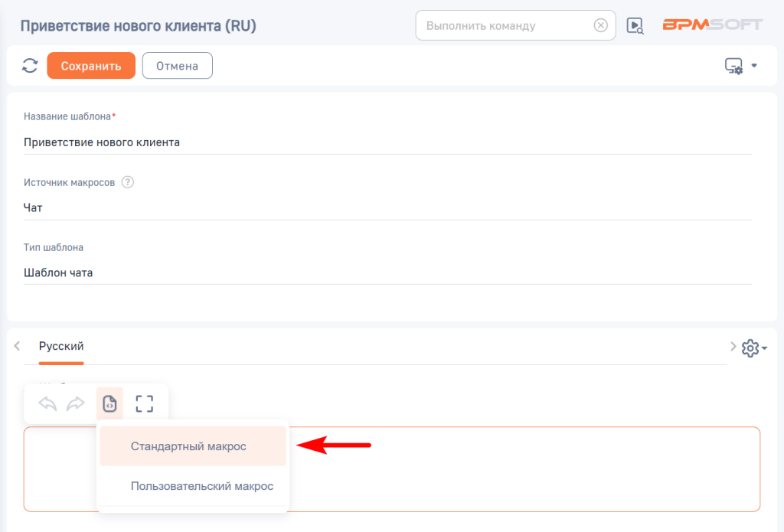784x532 pixels.
Task: Expand the dropdown arrow next to view settings
Action: pyautogui.click(x=754, y=66)
